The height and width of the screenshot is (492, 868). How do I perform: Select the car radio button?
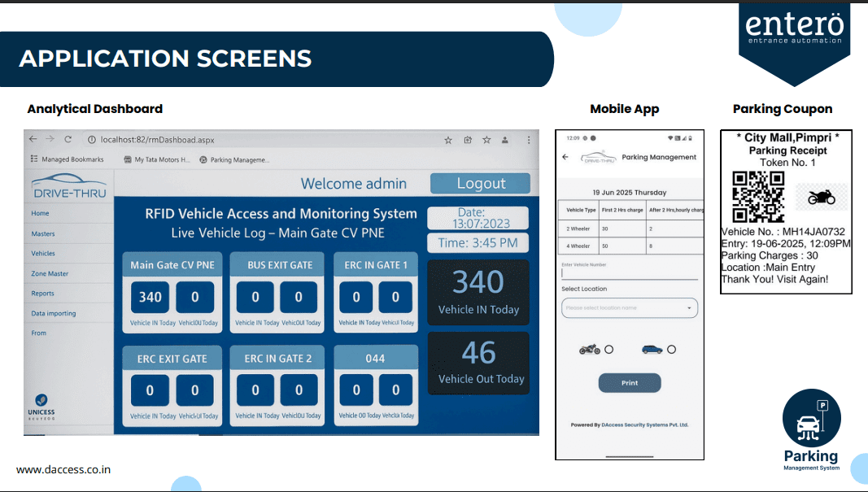coord(671,350)
